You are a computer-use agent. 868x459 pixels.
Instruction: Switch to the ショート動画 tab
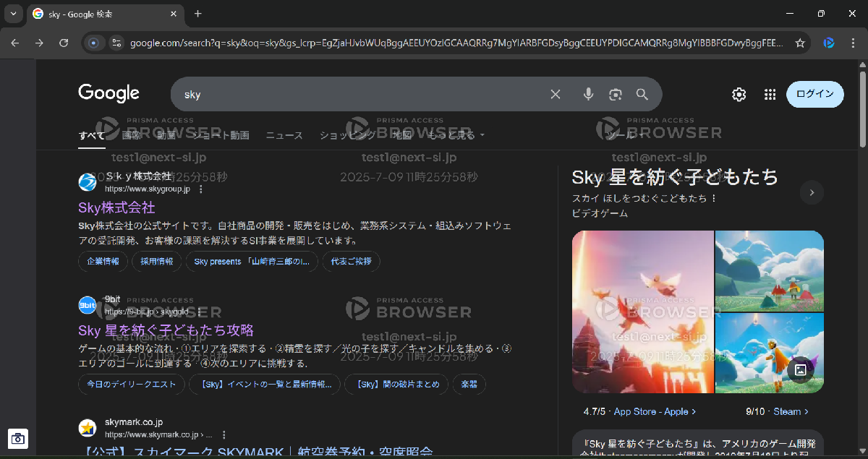(x=221, y=135)
